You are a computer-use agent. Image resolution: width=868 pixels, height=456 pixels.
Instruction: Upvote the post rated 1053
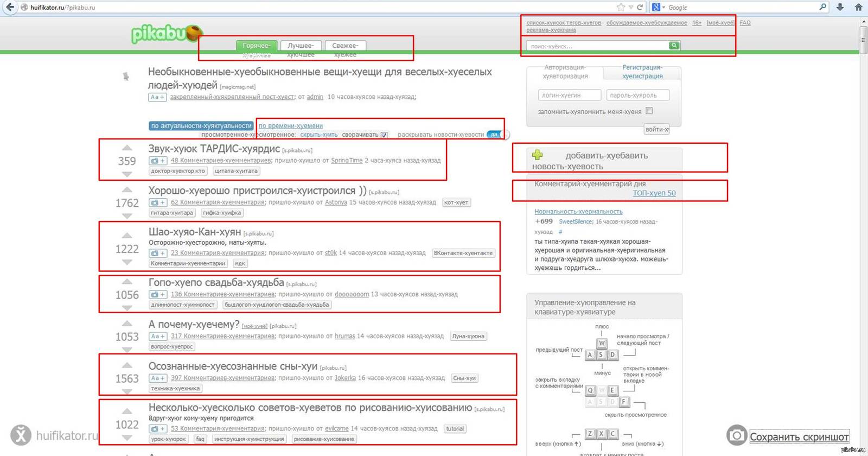point(127,324)
